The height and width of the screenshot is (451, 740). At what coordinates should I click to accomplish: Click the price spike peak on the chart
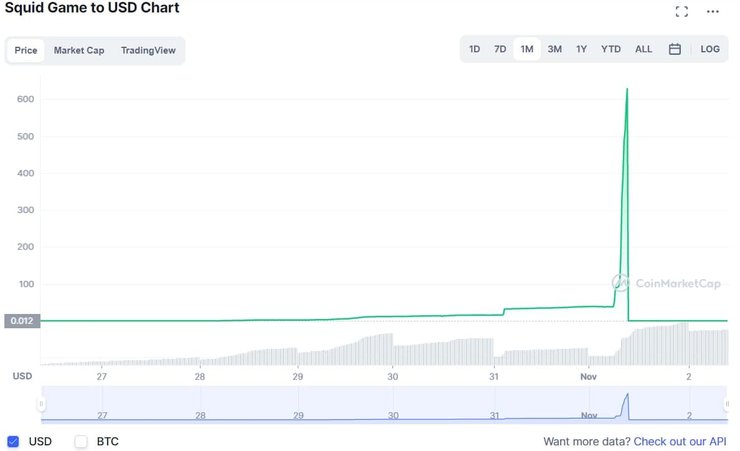(x=627, y=90)
